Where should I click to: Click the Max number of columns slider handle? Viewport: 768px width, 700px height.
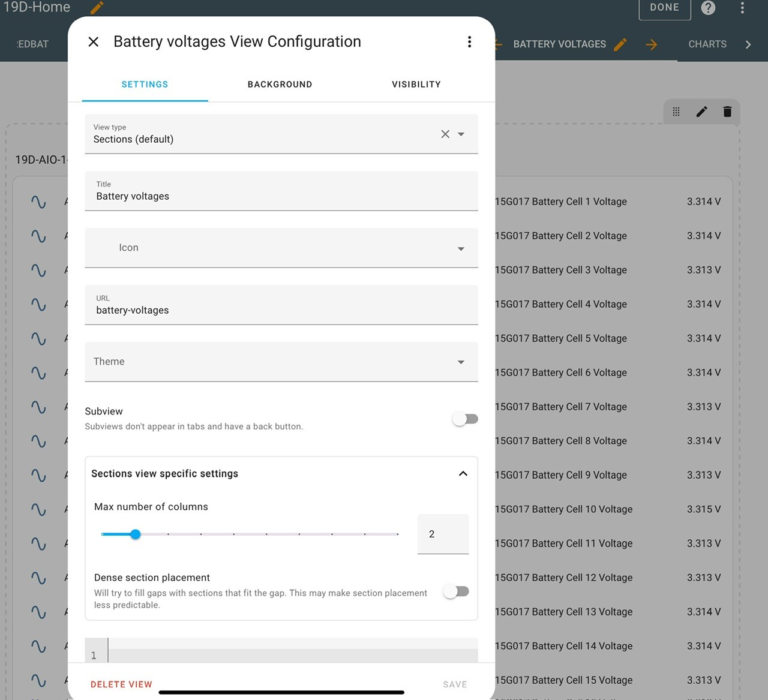136,534
